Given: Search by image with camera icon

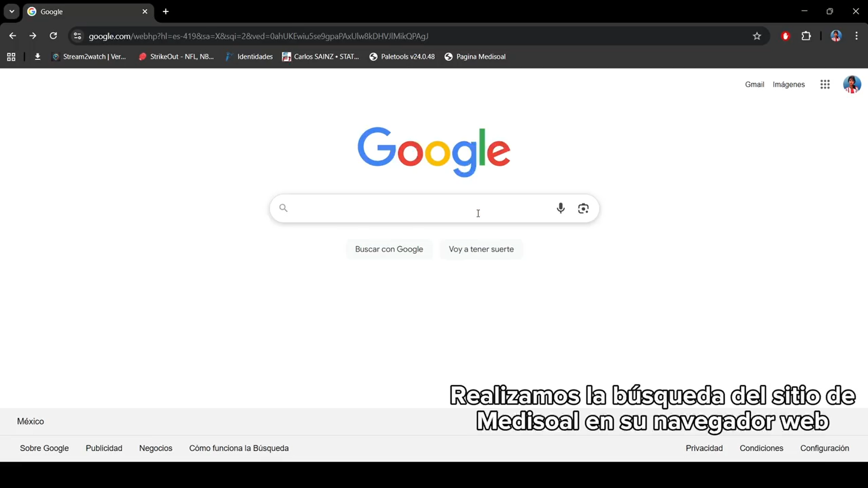Looking at the screenshot, I should pos(583,208).
